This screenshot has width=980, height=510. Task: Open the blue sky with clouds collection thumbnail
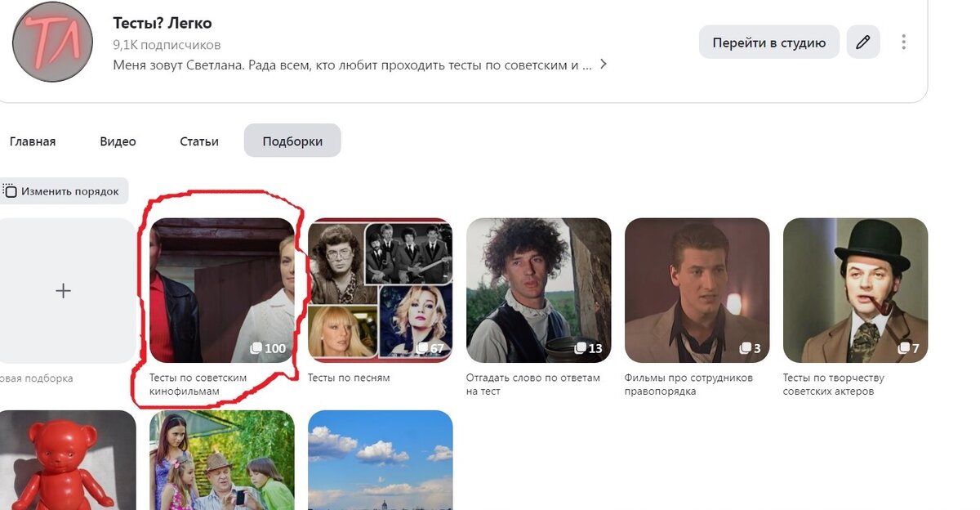(381, 460)
